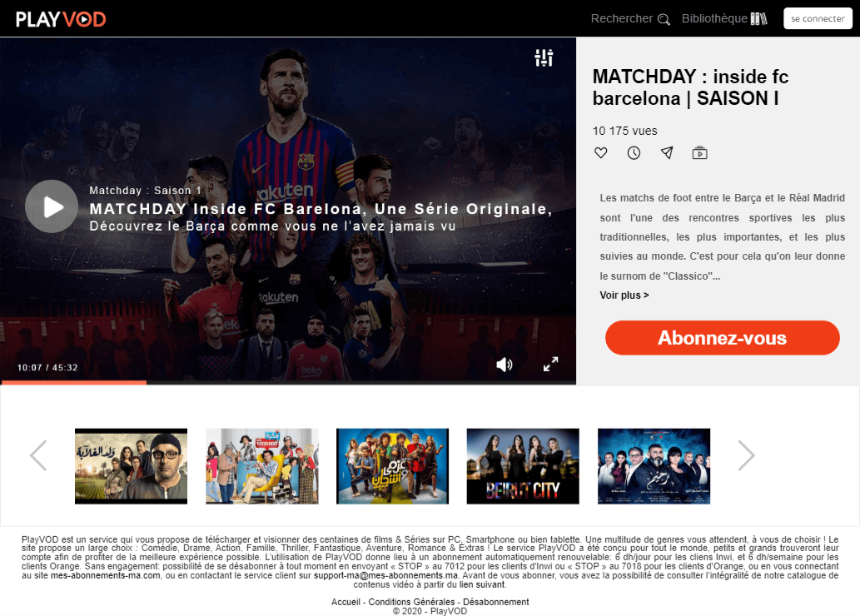Show previous carousel items
The height and width of the screenshot is (616, 860).
coord(38,455)
